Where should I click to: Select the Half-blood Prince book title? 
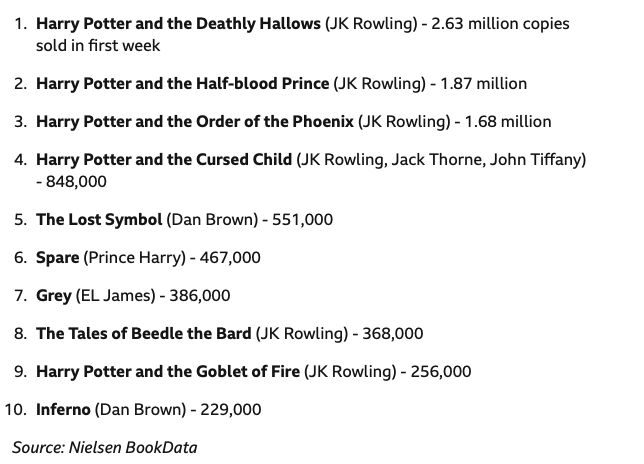click(182, 84)
